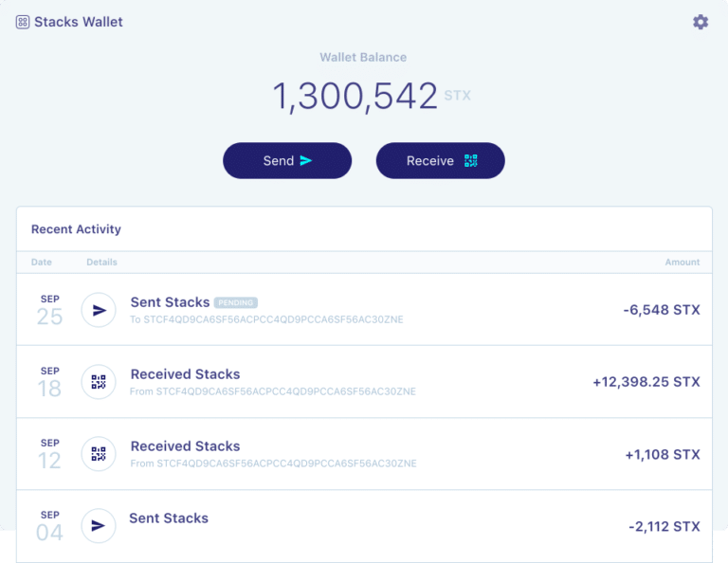Click the +12,398.25 STX amount

pos(646,382)
